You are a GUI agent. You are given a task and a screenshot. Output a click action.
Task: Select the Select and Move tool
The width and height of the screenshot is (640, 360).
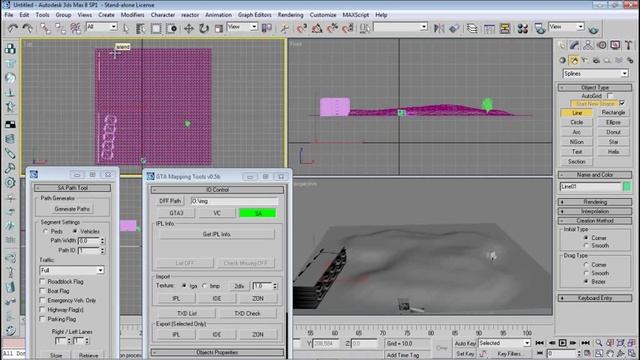tap(189, 28)
